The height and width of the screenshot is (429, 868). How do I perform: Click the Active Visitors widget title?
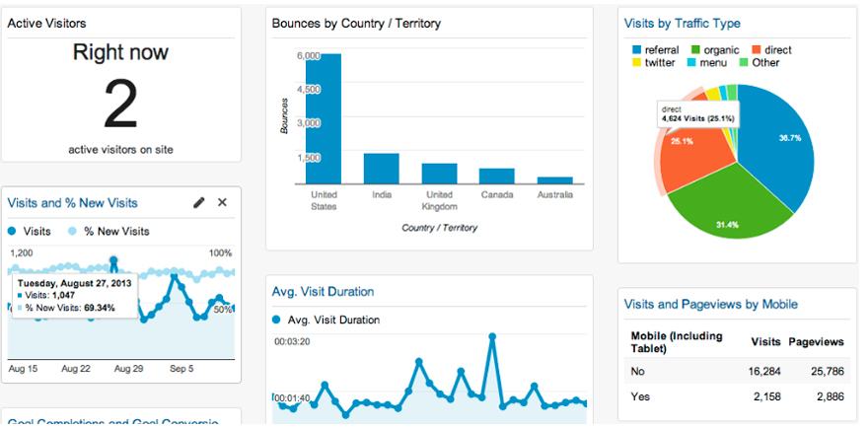tap(46, 23)
